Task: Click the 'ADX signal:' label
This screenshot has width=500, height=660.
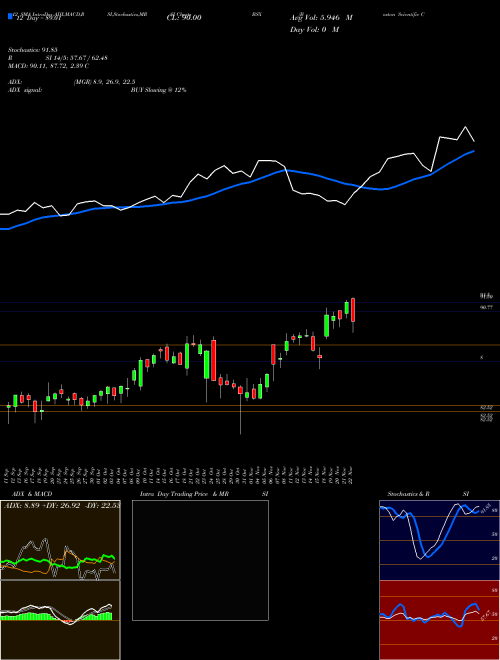Action: click(x=25, y=90)
